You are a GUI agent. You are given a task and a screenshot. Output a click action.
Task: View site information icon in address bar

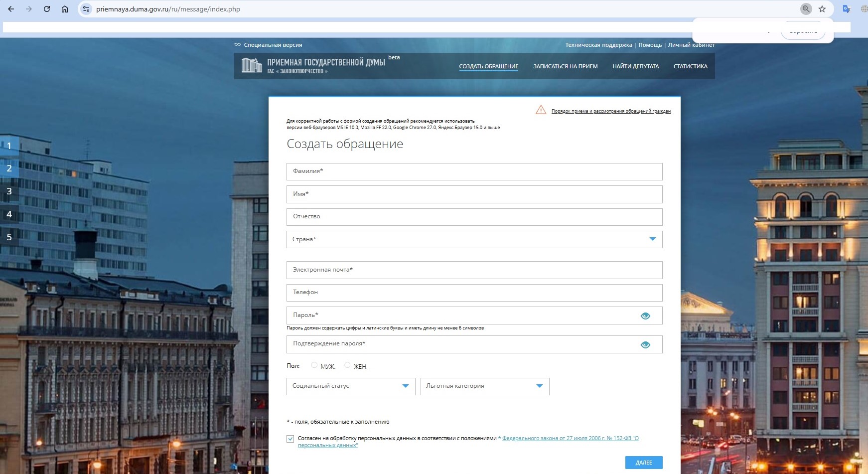pyautogui.click(x=86, y=9)
